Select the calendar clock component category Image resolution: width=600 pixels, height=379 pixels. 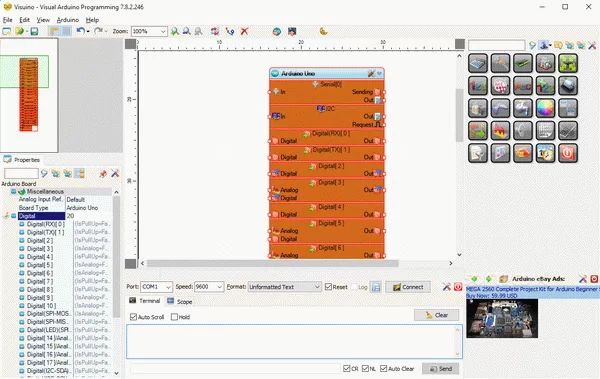pos(545,153)
